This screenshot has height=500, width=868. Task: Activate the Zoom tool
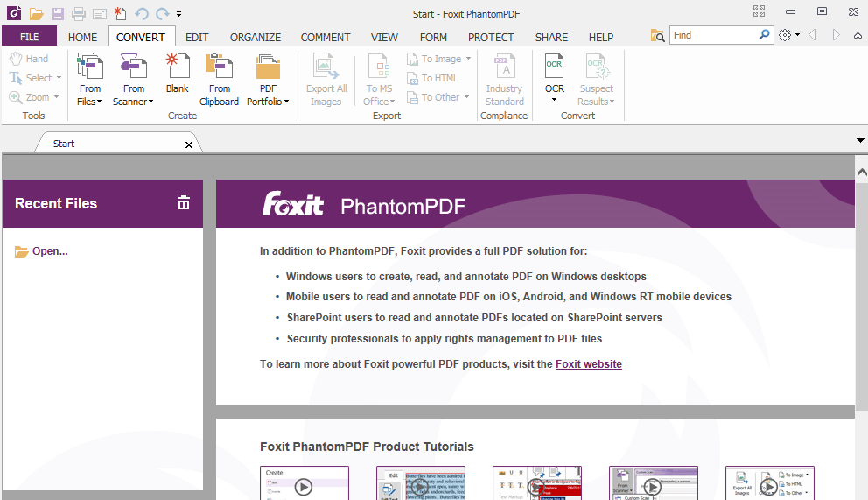[30, 97]
